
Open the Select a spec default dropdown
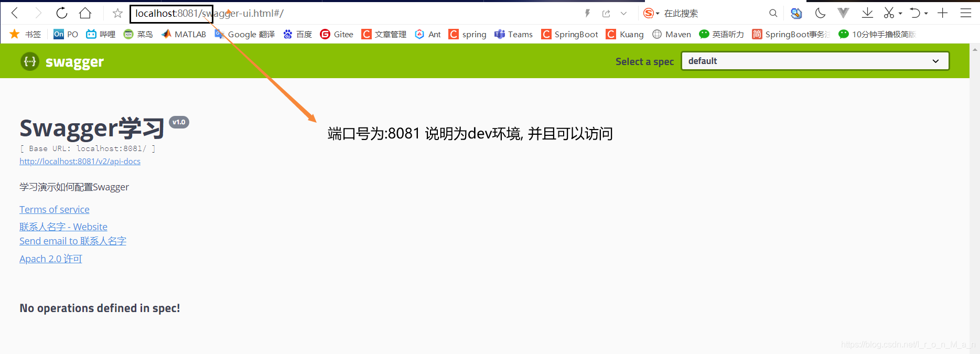(x=815, y=61)
